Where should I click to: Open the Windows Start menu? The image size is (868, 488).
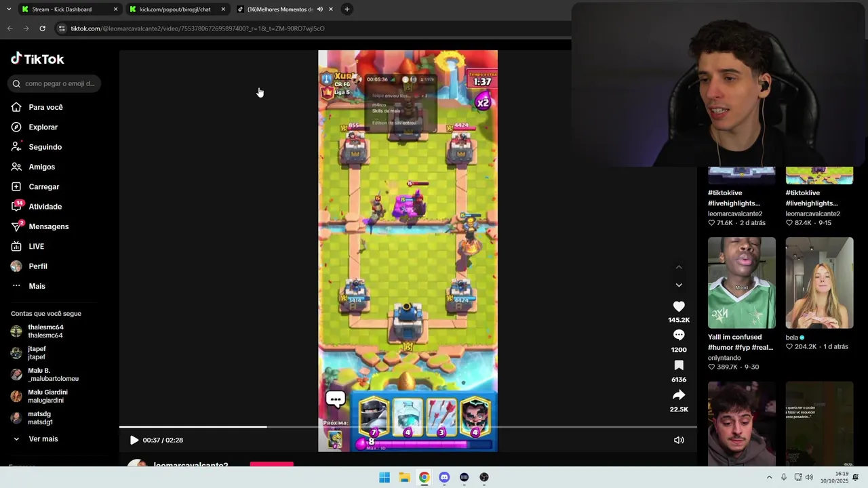pyautogui.click(x=384, y=477)
